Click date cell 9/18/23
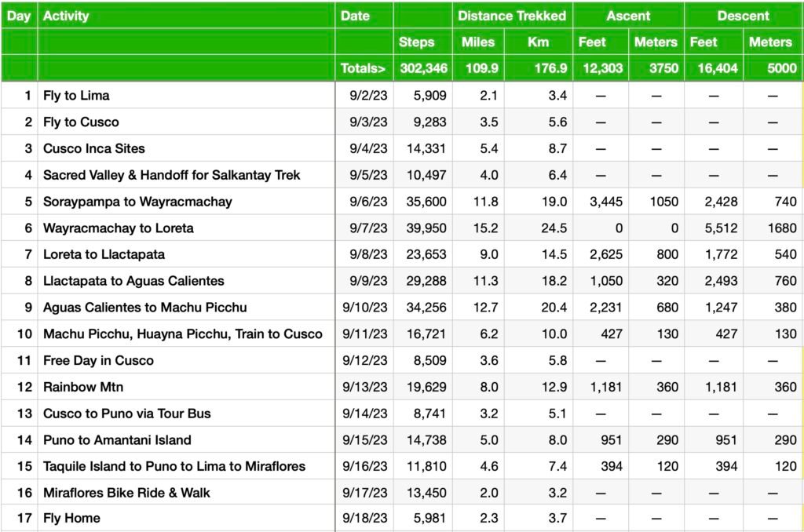Image resolution: width=804 pixels, height=532 pixels. [364, 518]
